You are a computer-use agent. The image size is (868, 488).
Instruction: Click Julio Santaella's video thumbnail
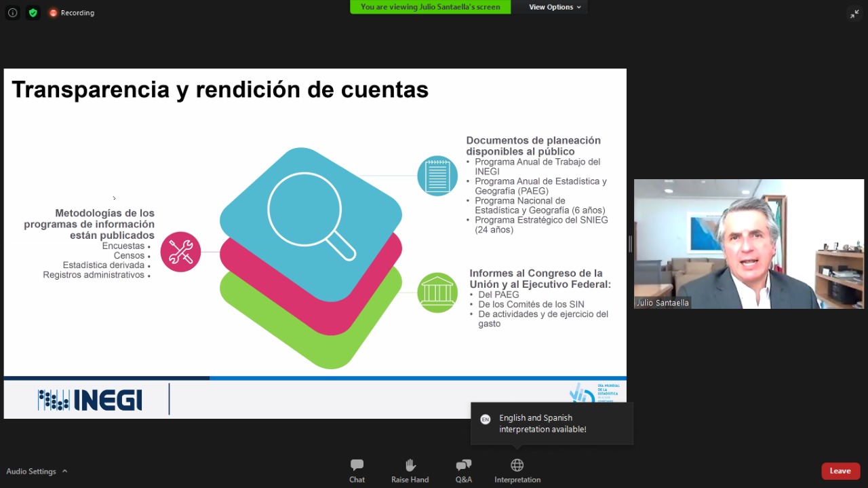[749, 244]
